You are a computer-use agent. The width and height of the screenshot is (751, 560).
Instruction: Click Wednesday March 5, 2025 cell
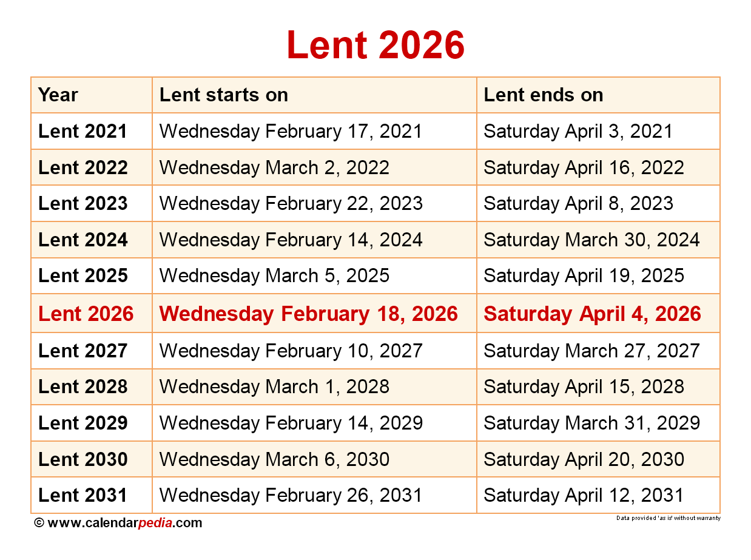[x=274, y=276]
